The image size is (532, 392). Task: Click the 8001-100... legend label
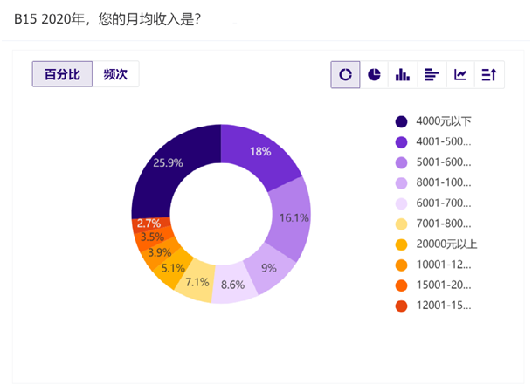444,182
